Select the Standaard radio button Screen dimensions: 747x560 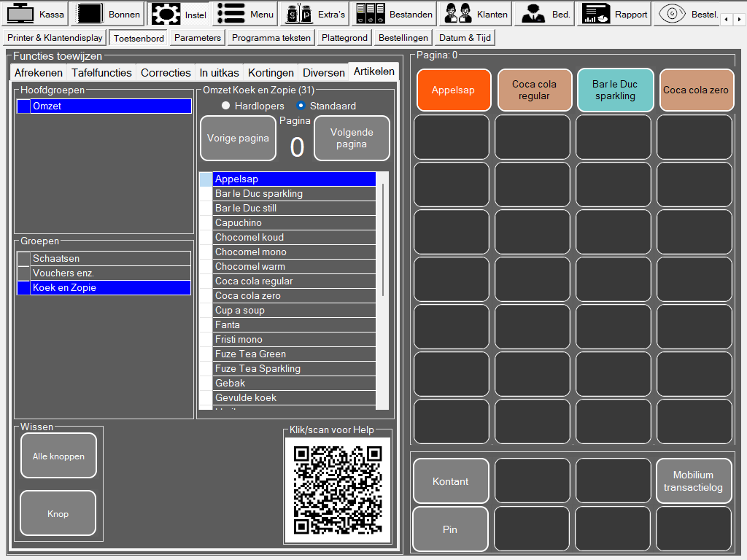point(301,106)
